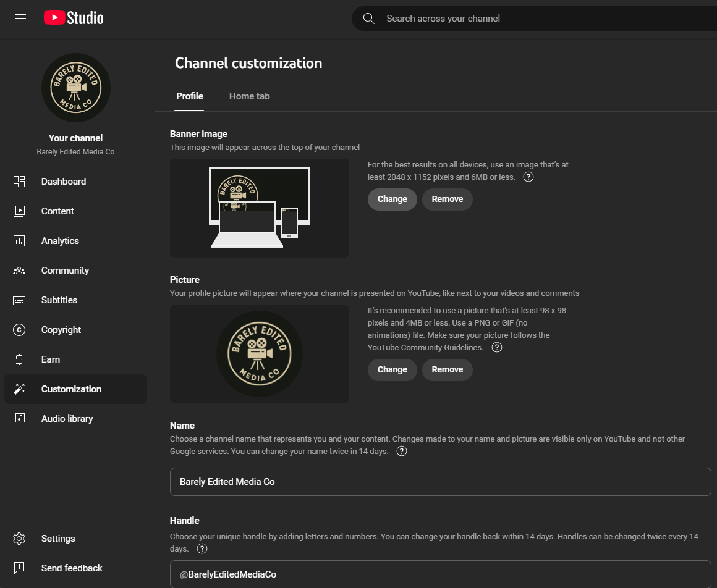Viewport: 717px width, 588px height.
Task: Click the search magnifier icon
Action: pos(369,19)
